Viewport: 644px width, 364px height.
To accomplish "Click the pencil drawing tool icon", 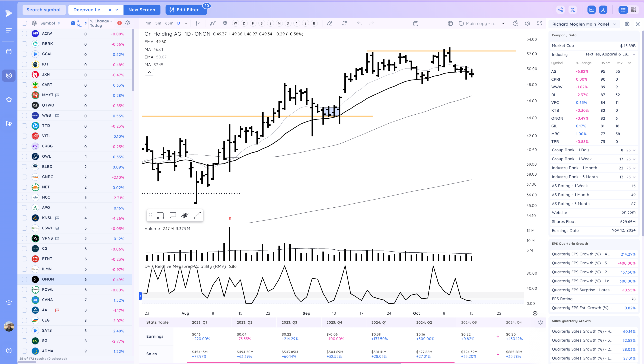I will click(330, 23).
